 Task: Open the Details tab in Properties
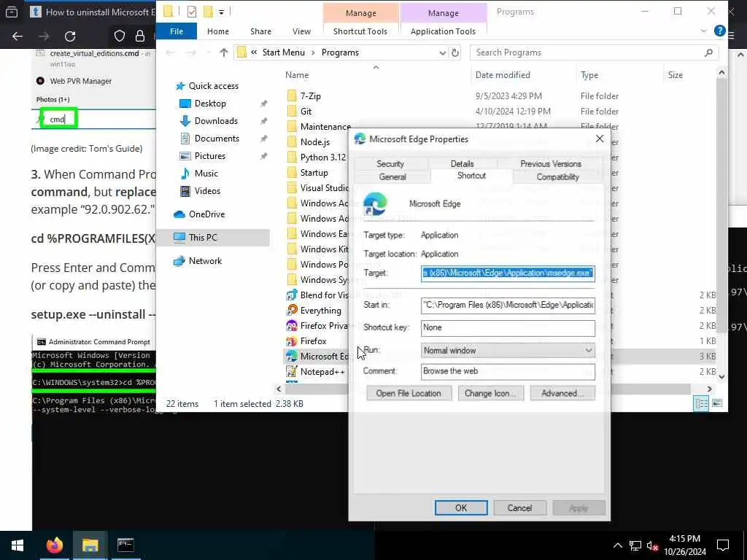click(462, 164)
